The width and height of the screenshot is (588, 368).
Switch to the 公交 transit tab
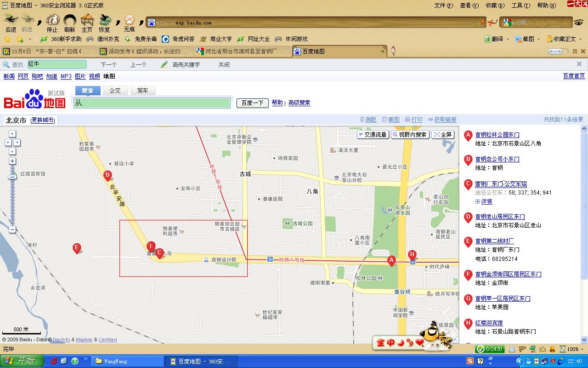click(115, 91)
